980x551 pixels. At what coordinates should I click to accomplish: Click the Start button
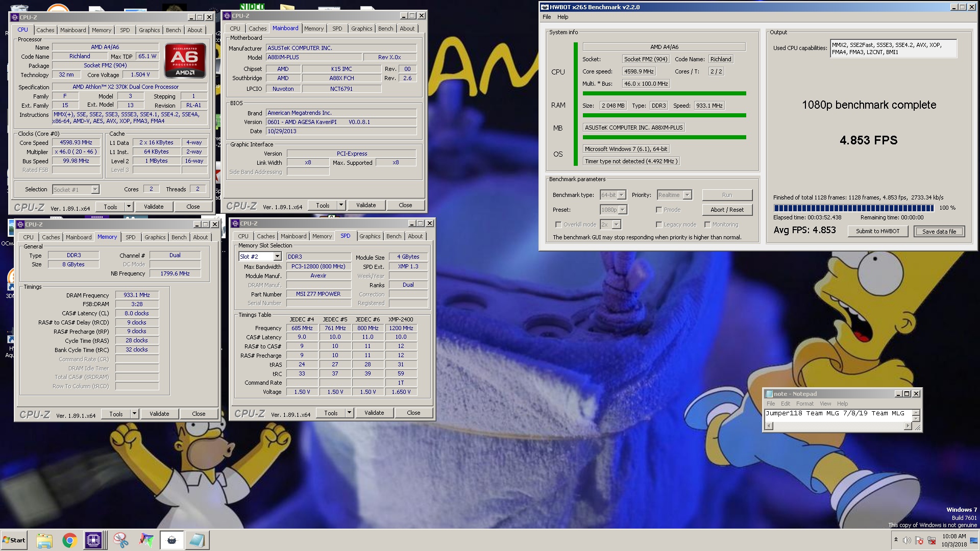14,540
